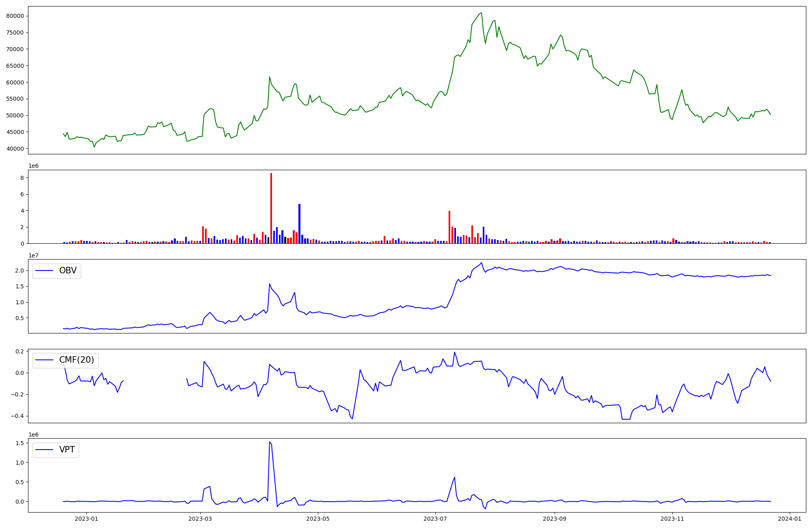
Task: Click the −0.4 tick on the CMF axis
Action: (18, 416)
